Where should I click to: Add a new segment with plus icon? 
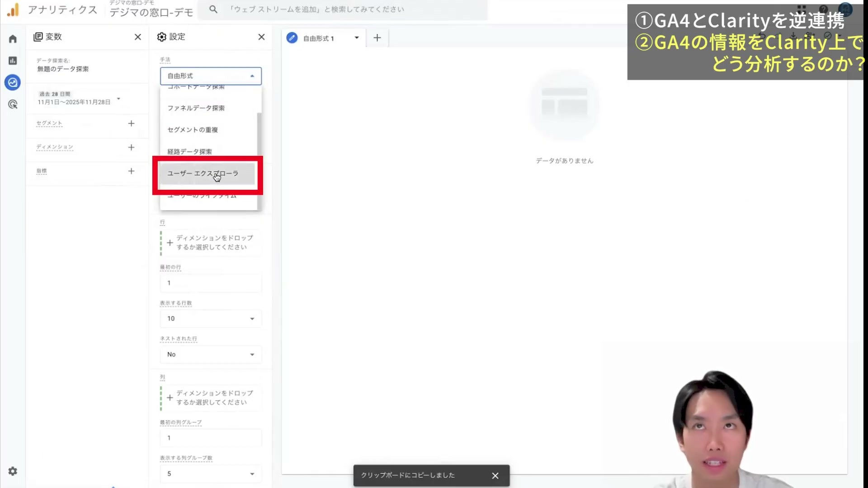coord(131,123)
